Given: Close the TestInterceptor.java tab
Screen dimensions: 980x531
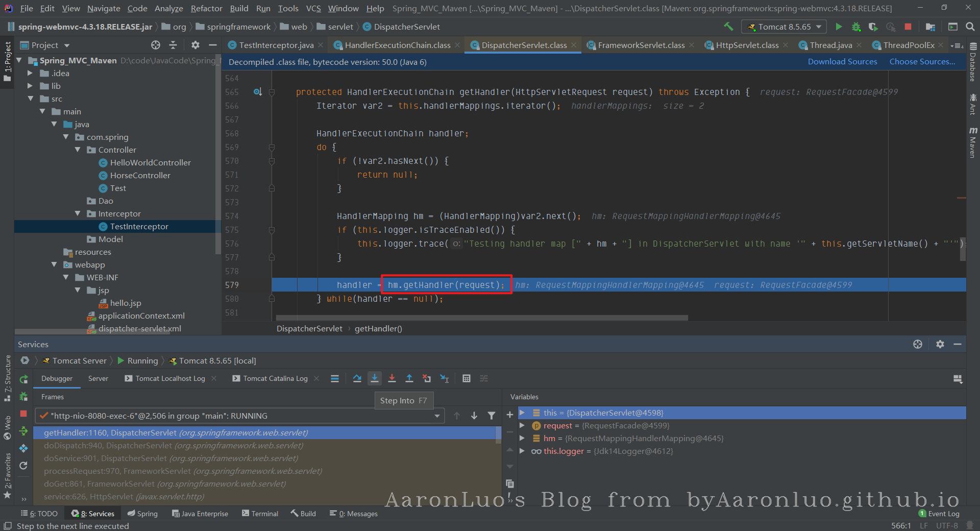Looking at the screenshot, I should pyautogui.click(x=321, y=45).
